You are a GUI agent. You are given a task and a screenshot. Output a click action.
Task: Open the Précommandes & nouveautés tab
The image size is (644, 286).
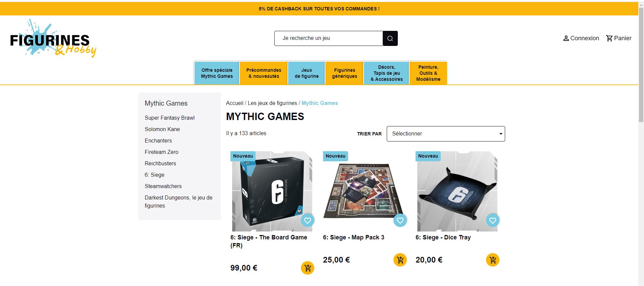click(264, 73)
